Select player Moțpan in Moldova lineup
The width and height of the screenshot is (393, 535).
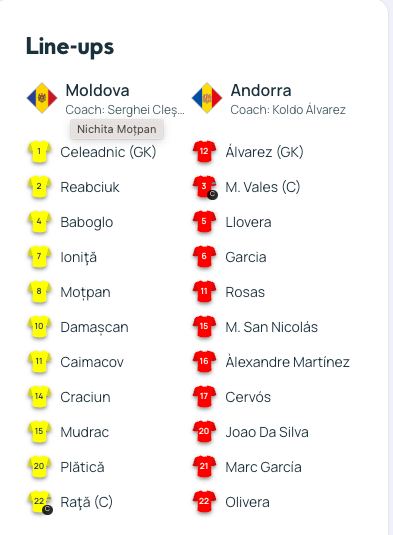coord(85,292)
